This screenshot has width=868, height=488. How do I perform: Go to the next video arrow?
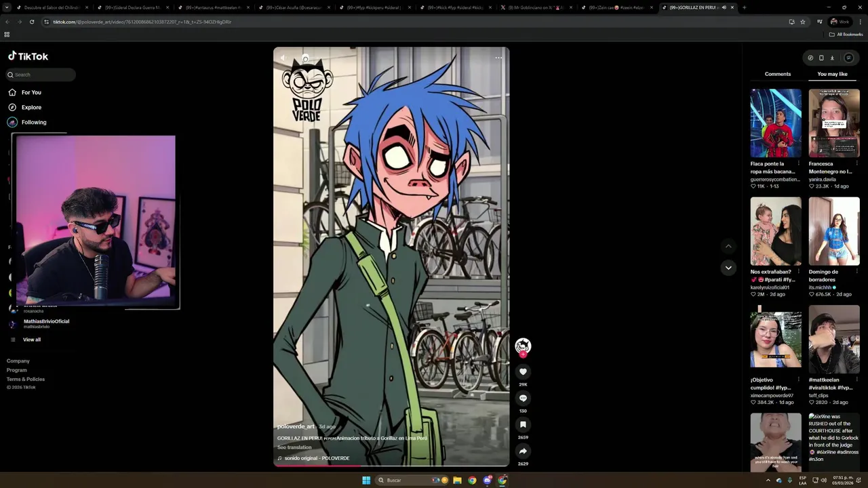click(x=728, y=268)
